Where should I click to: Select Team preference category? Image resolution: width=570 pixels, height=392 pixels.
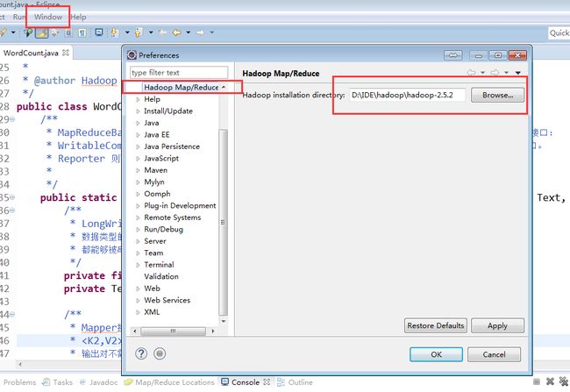coord(153,253)
